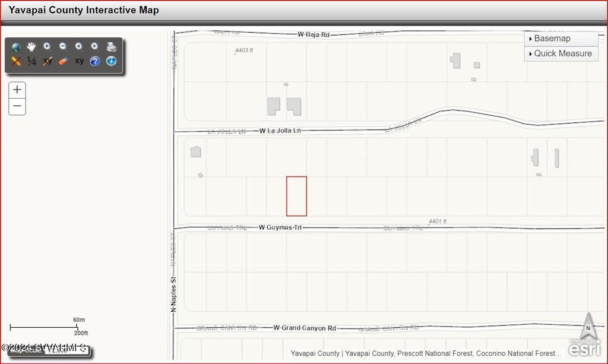Expand the Basemap panel

[560, 39]
